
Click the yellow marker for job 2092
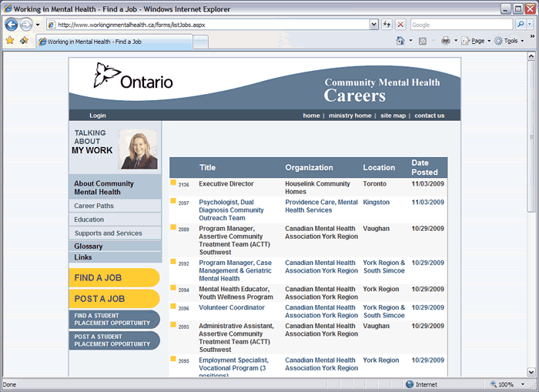173,262
